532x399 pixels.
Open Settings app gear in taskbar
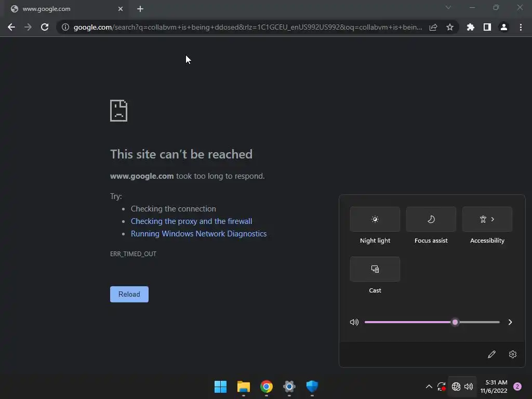[x=289, y=387]
